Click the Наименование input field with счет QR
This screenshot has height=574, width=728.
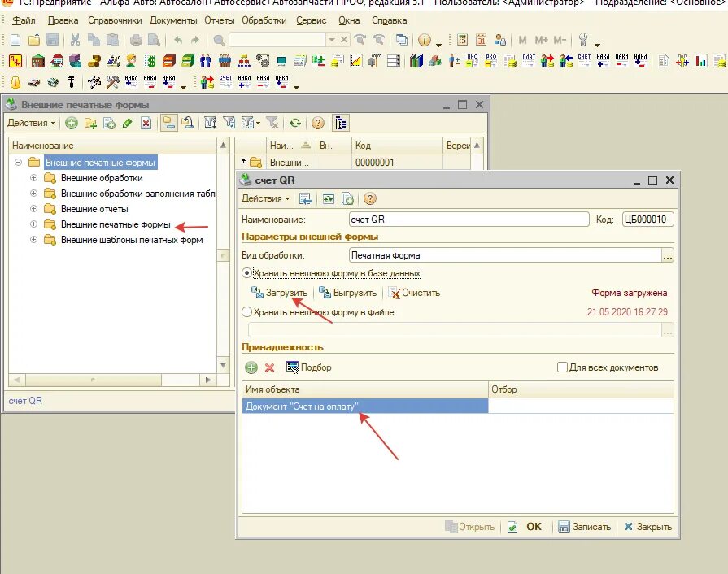pos(469,220)
